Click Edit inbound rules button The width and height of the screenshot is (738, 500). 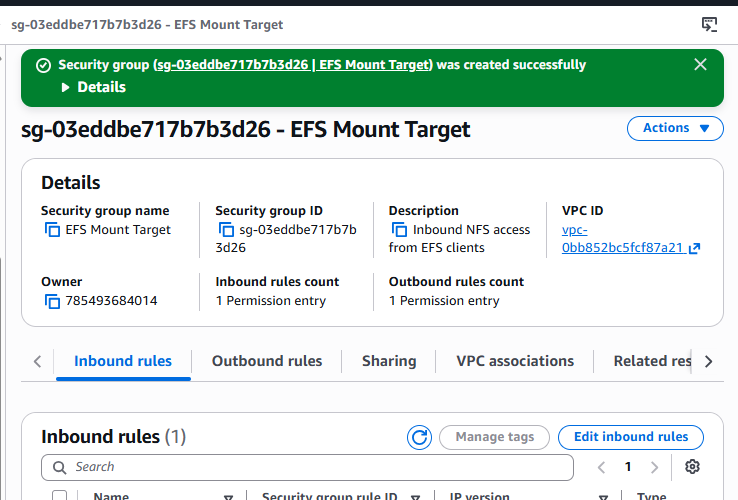pyautogui.click(x=631, y=437)
